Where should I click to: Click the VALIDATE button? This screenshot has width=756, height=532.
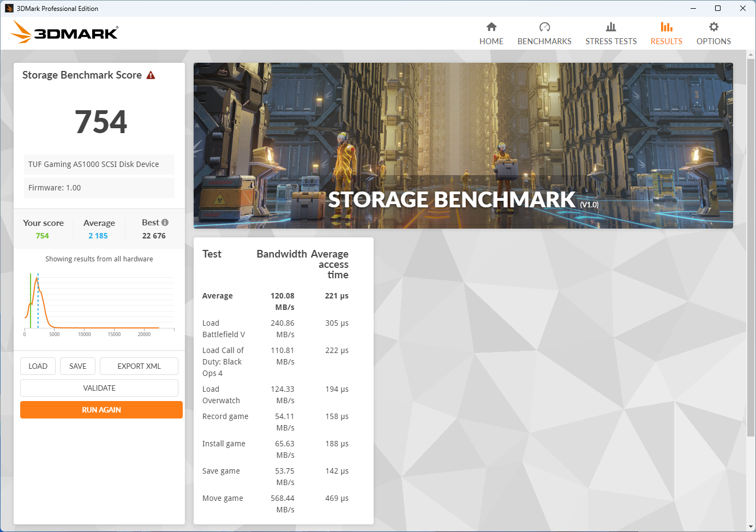click(99, 388)
